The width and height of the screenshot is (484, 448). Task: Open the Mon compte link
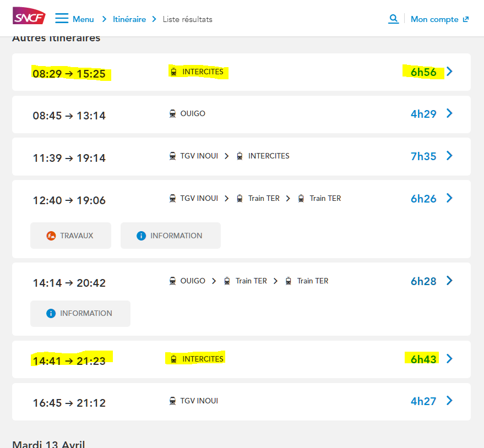434,19
